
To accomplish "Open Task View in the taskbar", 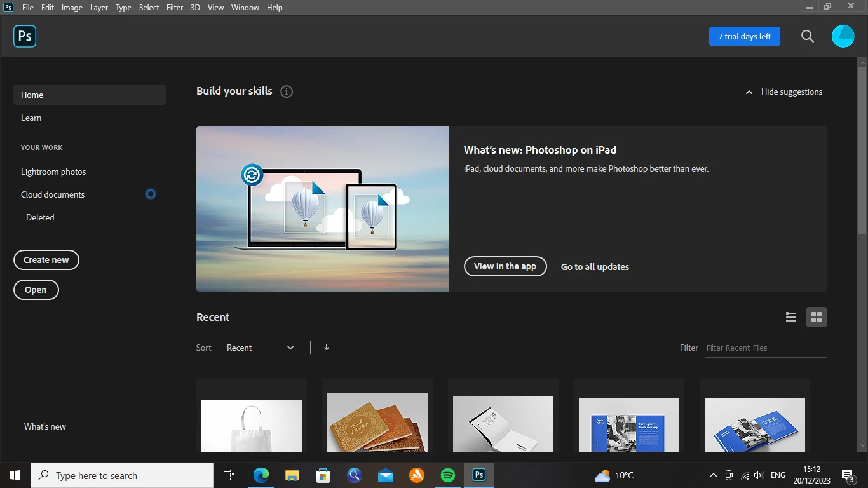I will coord(229,475).
